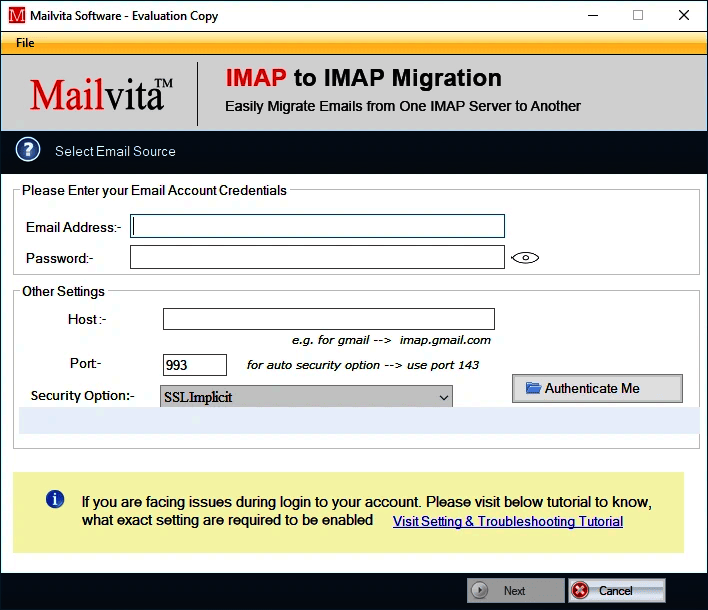
Task: Click the folder icon on Authenticate Me
Action: [533, 388]
